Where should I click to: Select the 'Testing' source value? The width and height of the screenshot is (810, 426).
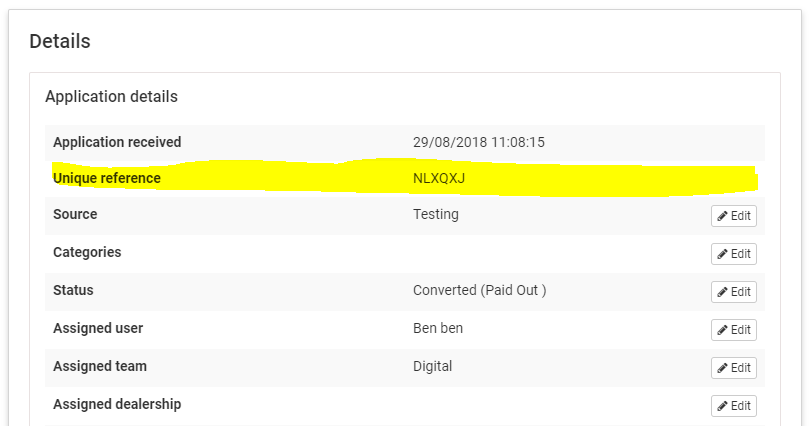click(x=435, y=214)
